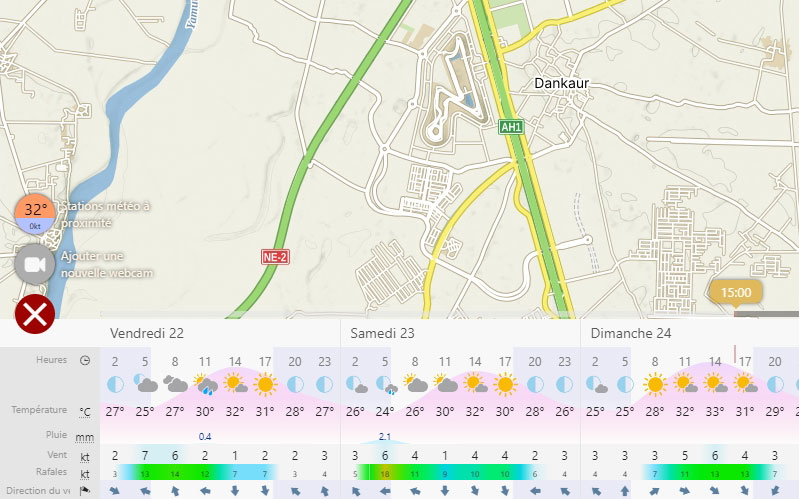Click the green AH1 road shield on the map
The height and width of the screenshot is (499, 799).
click(x=511, y=127)
